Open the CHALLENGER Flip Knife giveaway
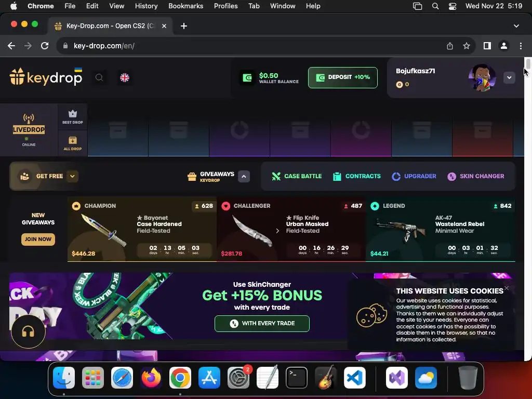The width and height of the screenshot is (532, 399). click(291, 229)
